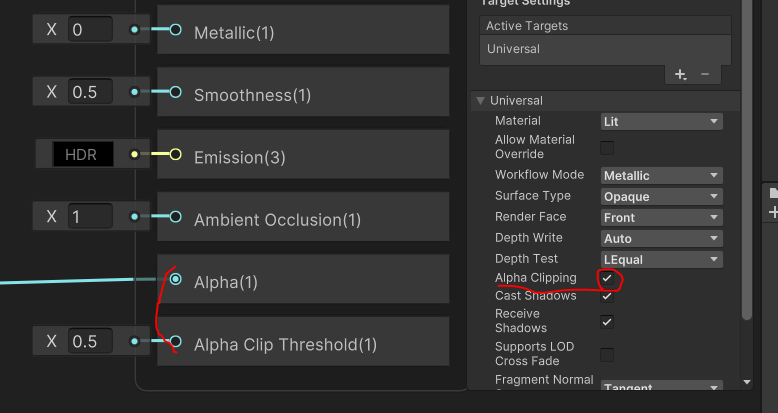778x413 pixels.
Task: Click the Emission input port circle
Action: (x=175, y=154)
